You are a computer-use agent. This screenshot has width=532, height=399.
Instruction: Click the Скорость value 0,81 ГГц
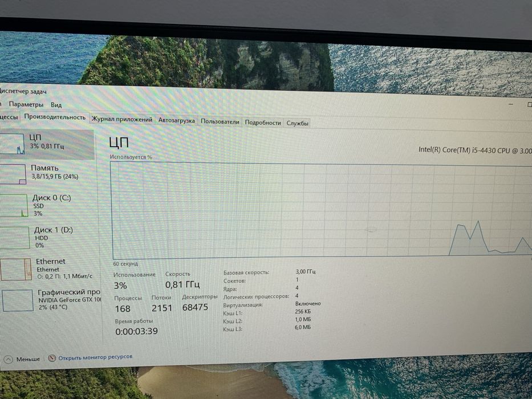click(182, 284)
